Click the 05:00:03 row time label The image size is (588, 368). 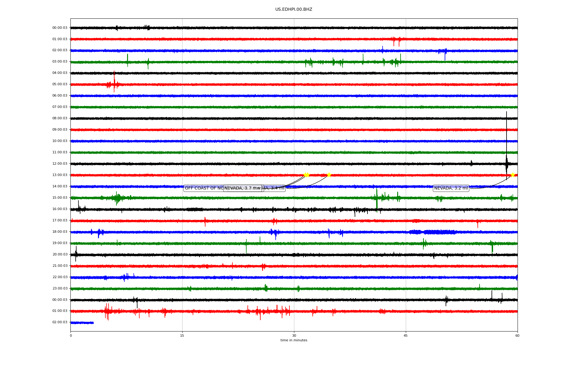(x=60, y=84)
